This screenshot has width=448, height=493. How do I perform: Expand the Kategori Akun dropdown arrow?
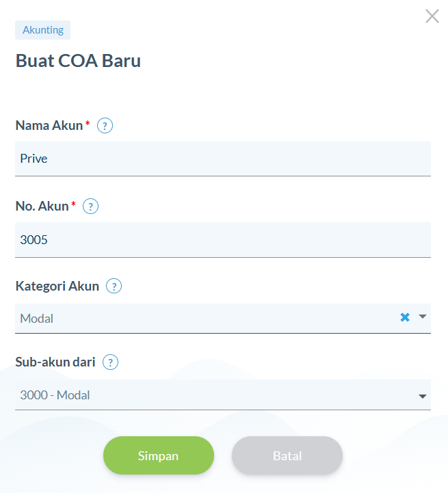click(x=423, y=317)
